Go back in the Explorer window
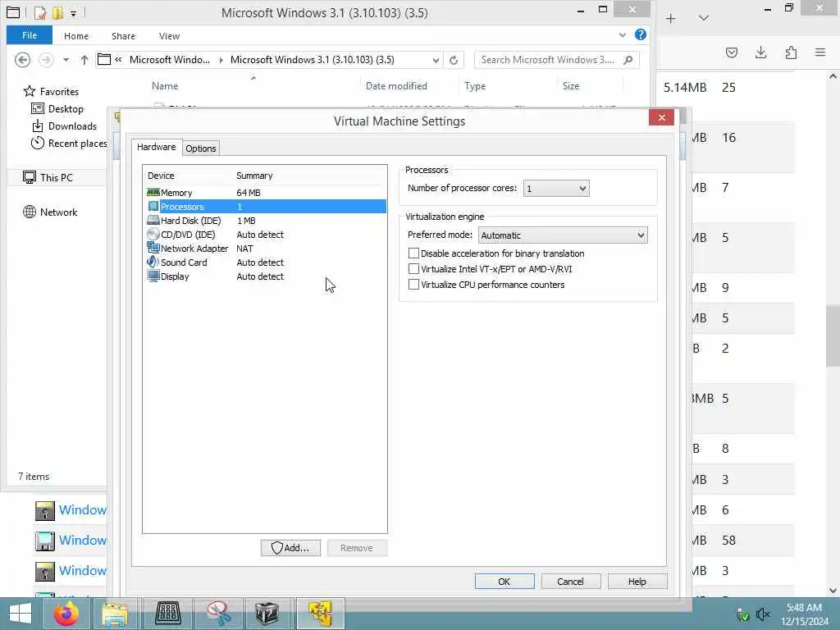The image size is (840, 630). [x=22, y=60]
